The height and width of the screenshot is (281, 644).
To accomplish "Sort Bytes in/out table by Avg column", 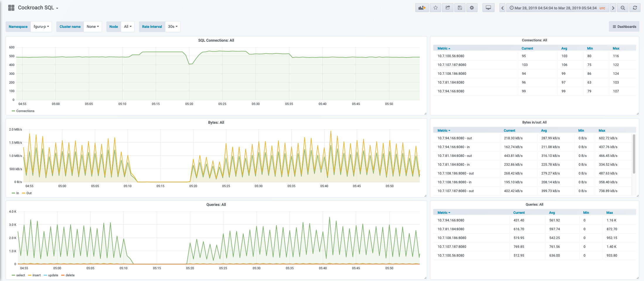I will click(x=544, y=131).
